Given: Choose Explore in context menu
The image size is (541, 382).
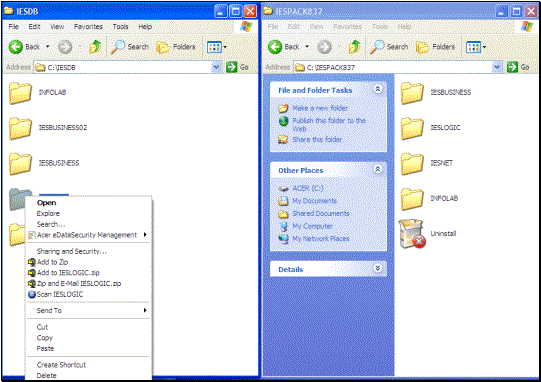Looking at the screenshot, I should 88,214.
